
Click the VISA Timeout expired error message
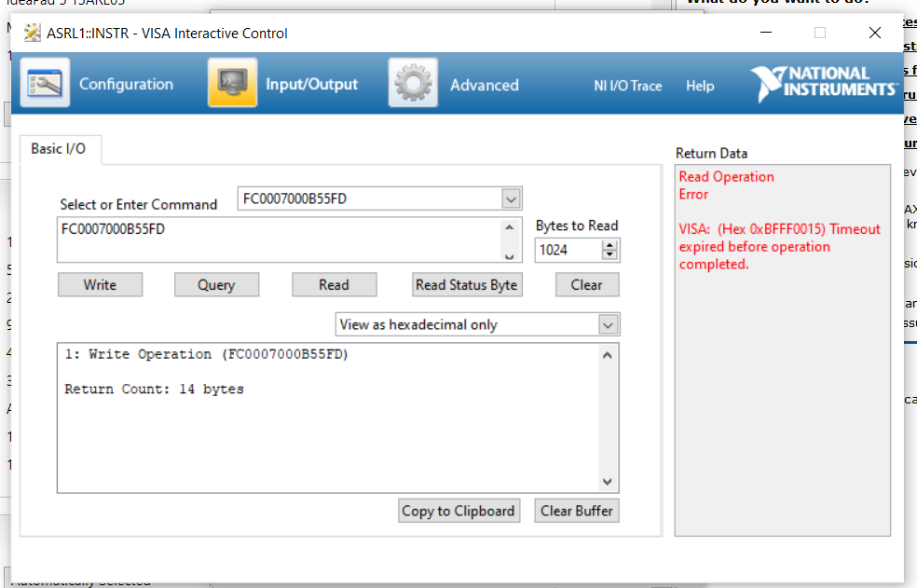pyautogui.click(x=780, y=246)
